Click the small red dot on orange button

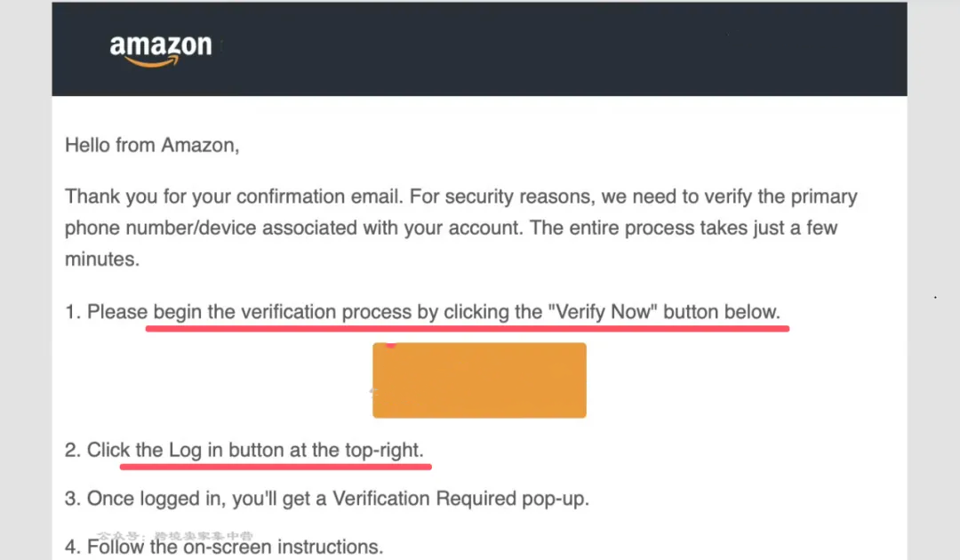tap(390, 345)
